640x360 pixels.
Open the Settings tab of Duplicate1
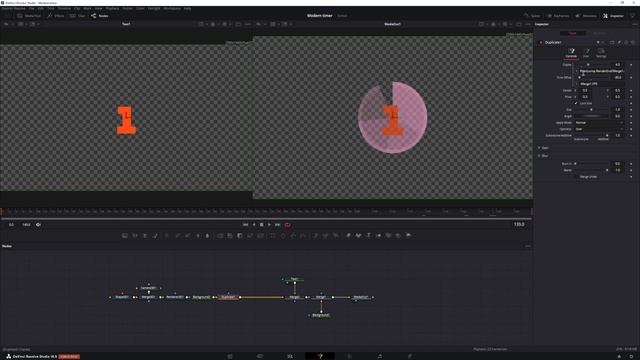pos(601,53)
